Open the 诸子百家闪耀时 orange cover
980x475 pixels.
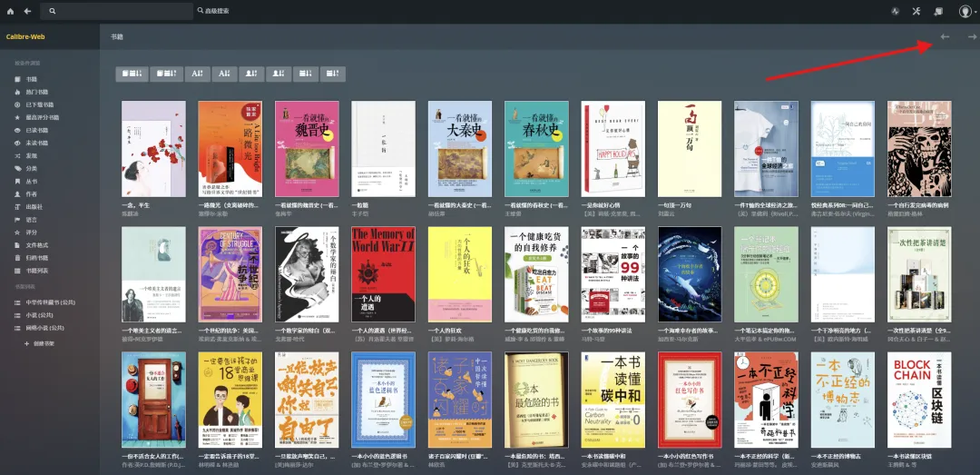(x=460, y=400)
